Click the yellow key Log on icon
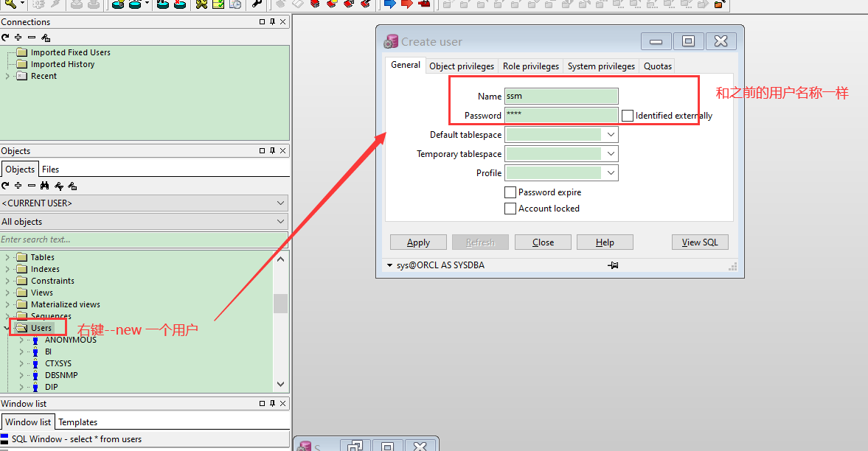 [x=10, y=4]
